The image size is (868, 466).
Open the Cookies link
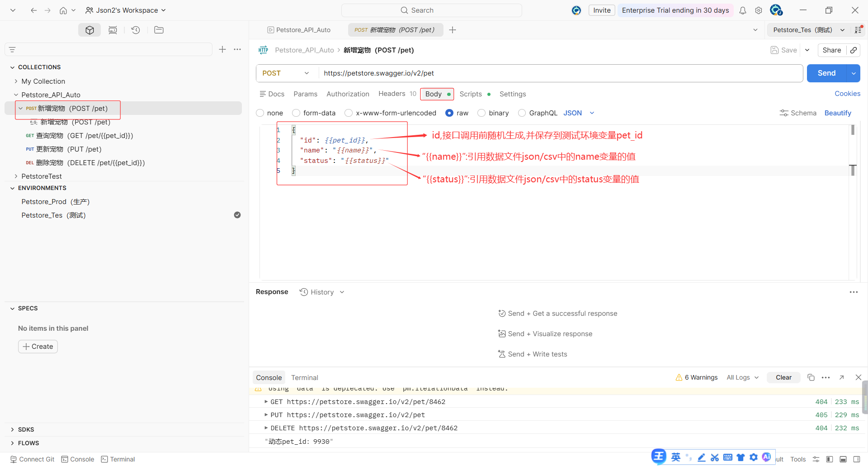(x=847, y=94)
